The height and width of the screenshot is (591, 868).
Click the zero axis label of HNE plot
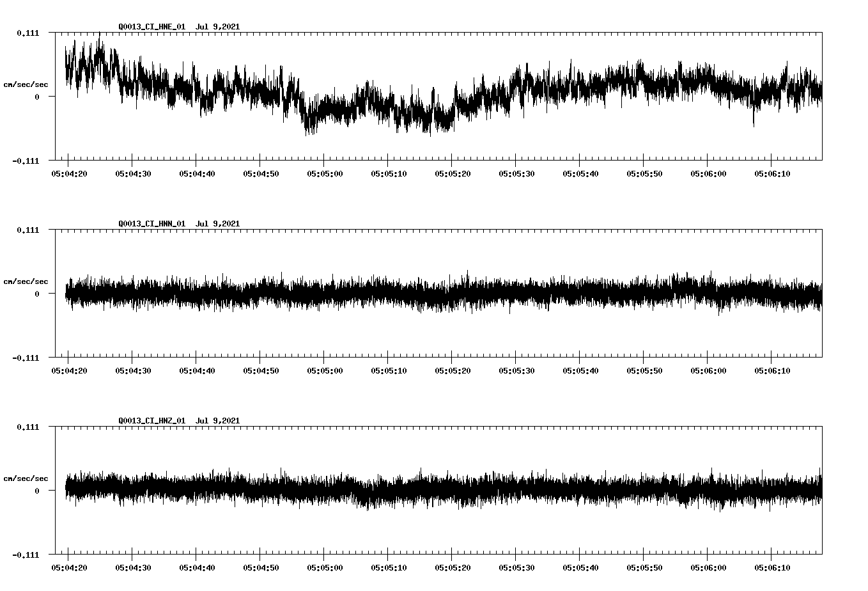pyautogui.click(x=37, y=97)
